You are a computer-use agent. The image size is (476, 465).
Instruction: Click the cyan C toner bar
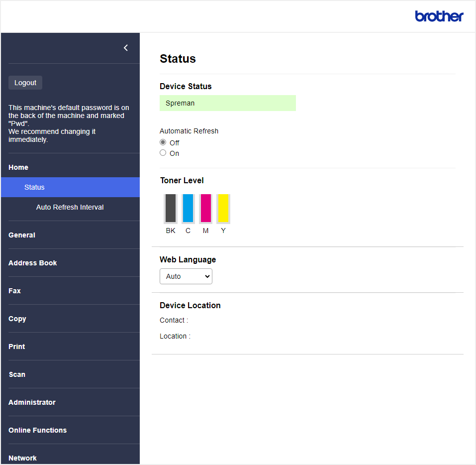point(188,209)
